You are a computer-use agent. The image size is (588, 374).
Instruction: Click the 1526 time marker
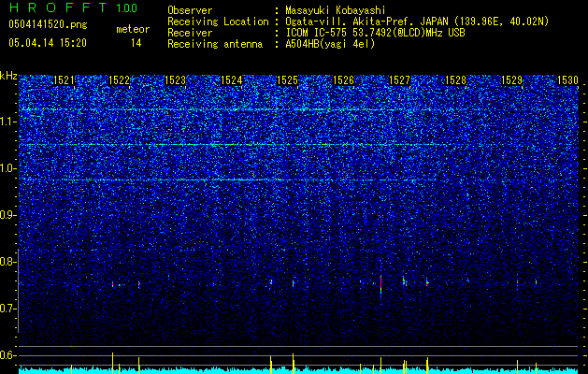pos(343,80)
